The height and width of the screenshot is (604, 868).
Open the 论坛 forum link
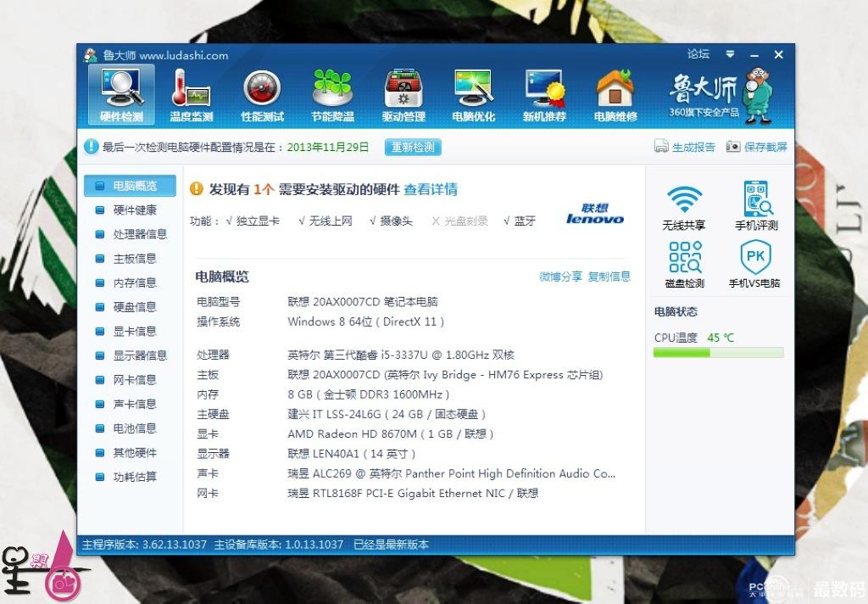click(x=698, y=53)
